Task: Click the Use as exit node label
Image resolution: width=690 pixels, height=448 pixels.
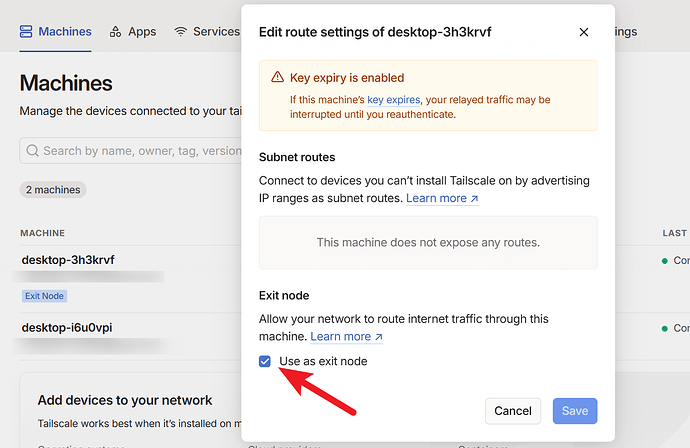Action: tap(323, 361)
